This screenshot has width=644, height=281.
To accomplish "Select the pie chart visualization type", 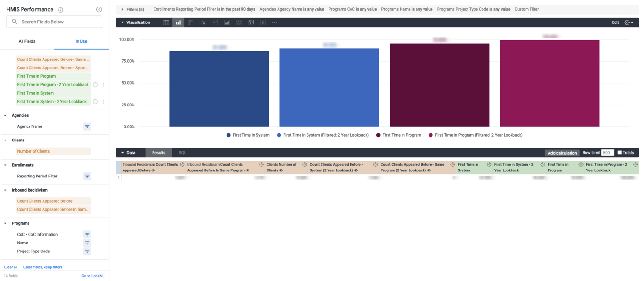I will point(239,22).
